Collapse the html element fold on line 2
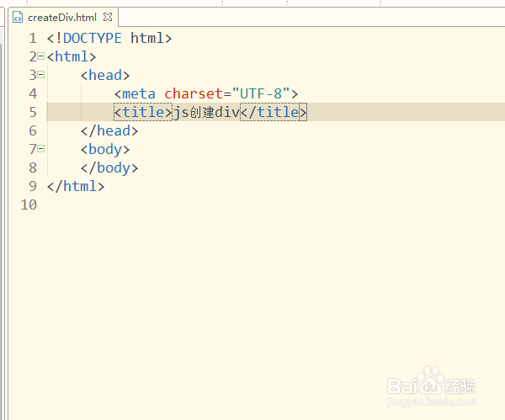This screenshot has width=505, height=420. tap(41, 56)
